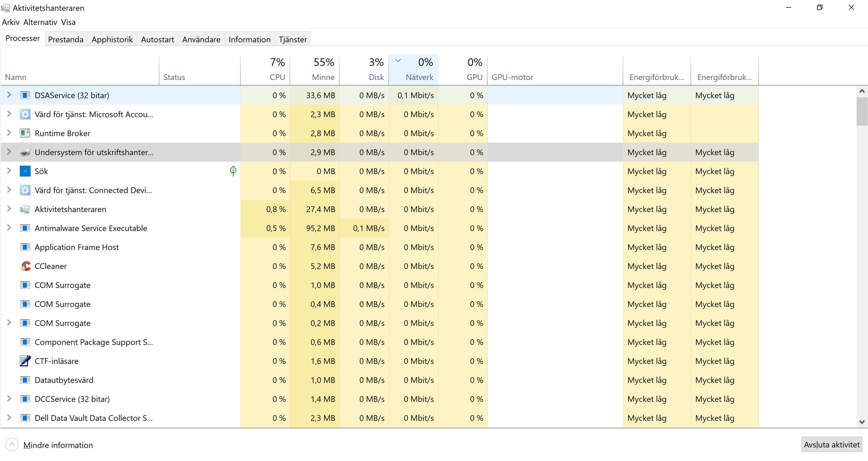
Task: Sort by the GPU-motor column header
Action: pos(555,70)
